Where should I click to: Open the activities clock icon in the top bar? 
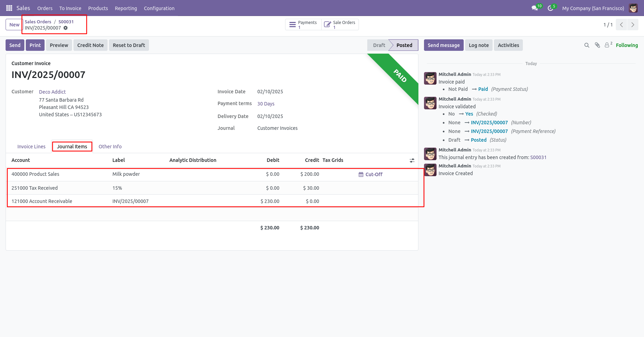coord(551,8)
